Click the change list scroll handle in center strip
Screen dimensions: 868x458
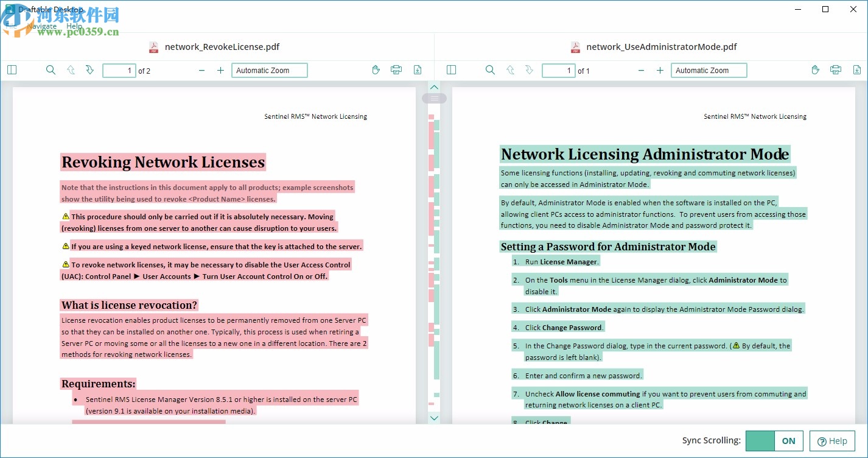click(x=434, y=98)
